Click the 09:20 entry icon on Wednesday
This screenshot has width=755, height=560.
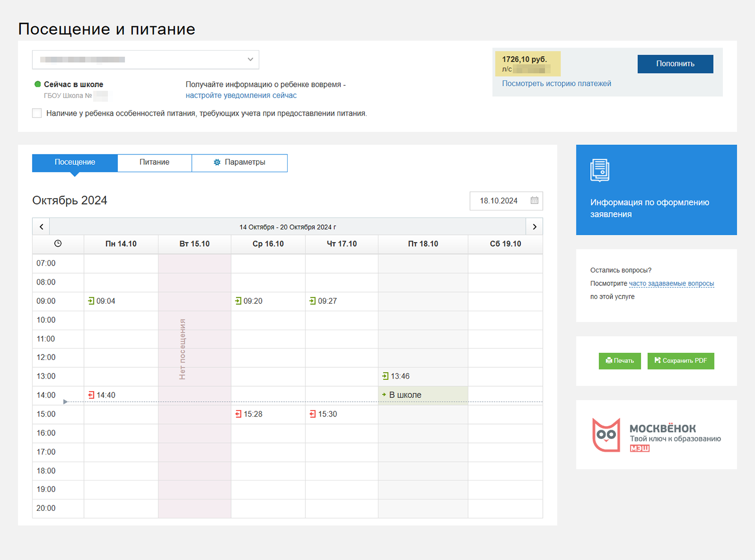point(238,301)
